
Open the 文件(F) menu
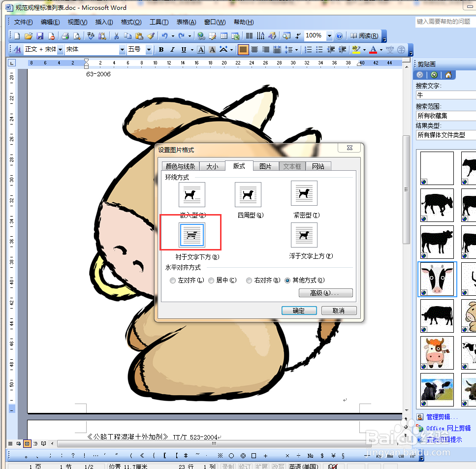pos(23,22)
